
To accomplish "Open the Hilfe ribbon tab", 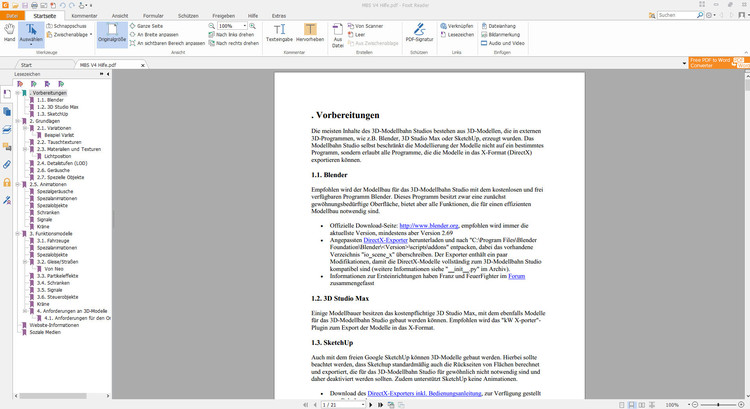I will coord(253,16).
